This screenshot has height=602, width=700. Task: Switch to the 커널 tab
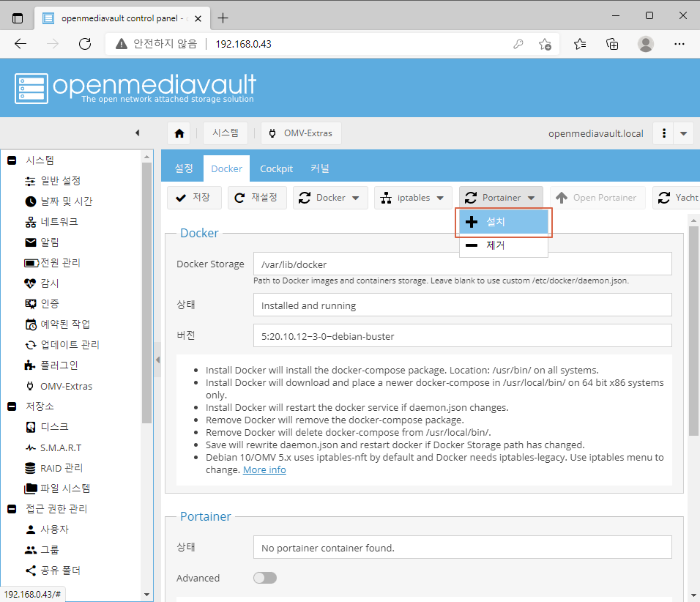pos(320,168)
